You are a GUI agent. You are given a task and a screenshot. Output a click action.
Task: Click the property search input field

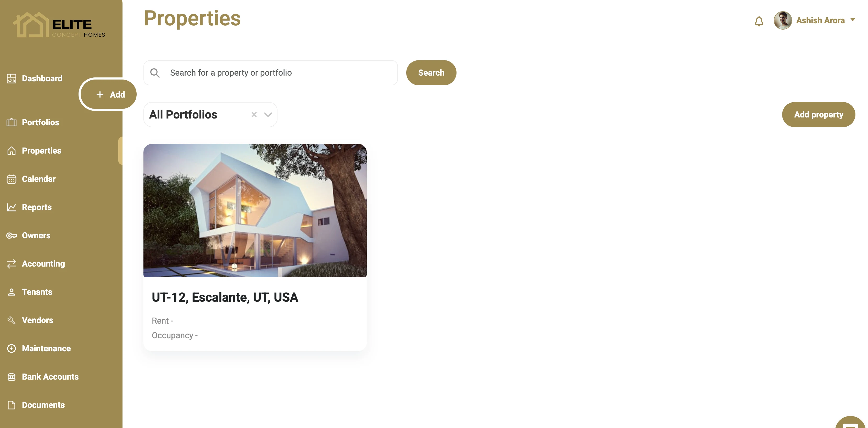tap(271, 73)
